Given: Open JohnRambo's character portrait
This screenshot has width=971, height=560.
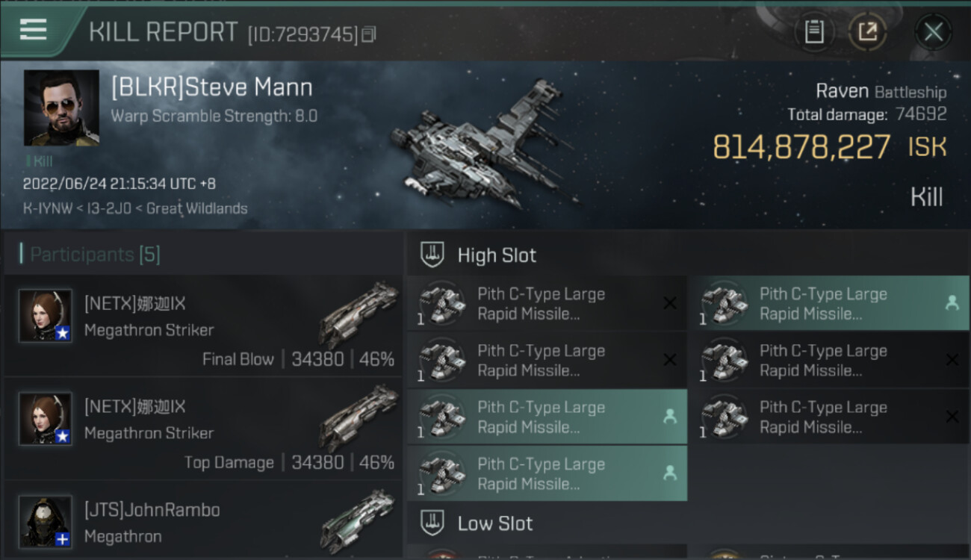Looking at the screenshot, I should (x=46, y=520).
